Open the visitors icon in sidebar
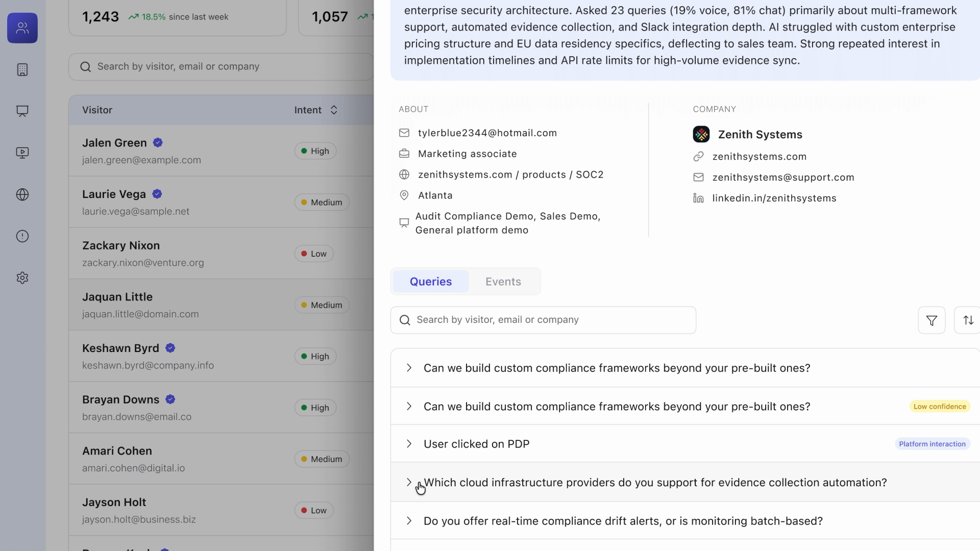This screenshot has width=980, height=551. pos(22,28)
